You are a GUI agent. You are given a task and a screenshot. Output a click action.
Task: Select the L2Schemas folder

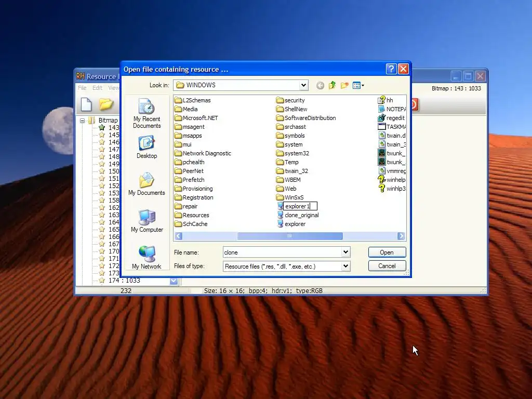193,100
